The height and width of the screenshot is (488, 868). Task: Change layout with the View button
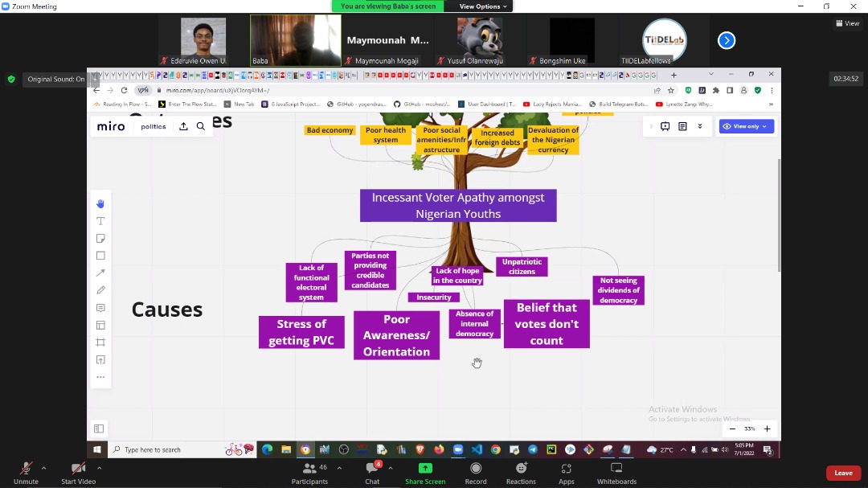[848, 23]
